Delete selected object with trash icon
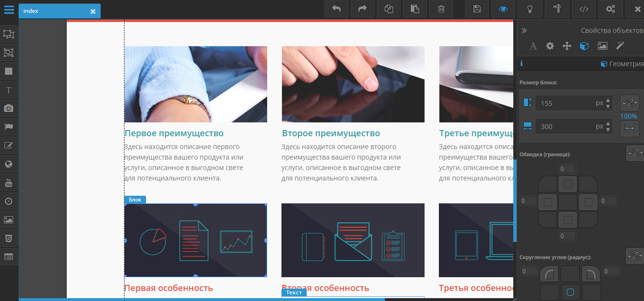Screen dimensions: 644x301 click(442, 9)
